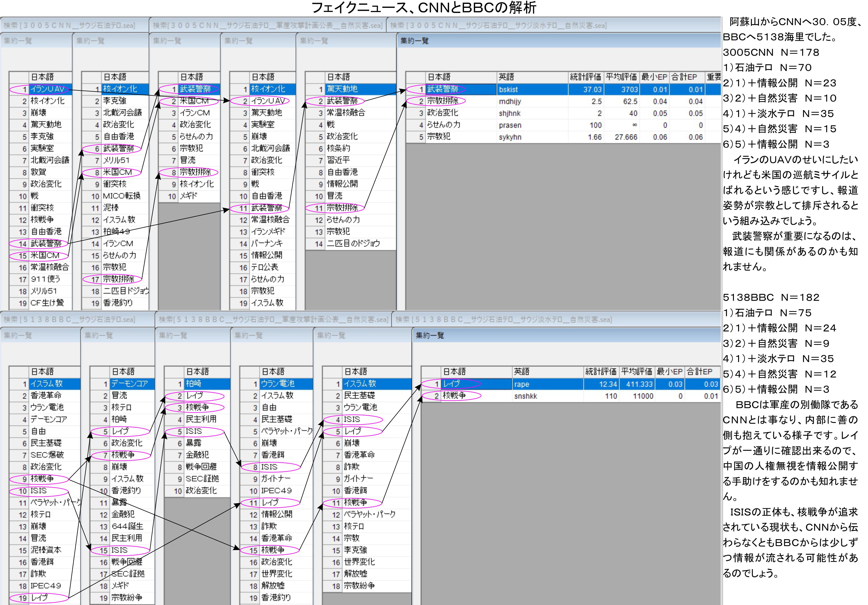Select the bskist cell in results table
The image size is (868, 605).
point(508,89)
